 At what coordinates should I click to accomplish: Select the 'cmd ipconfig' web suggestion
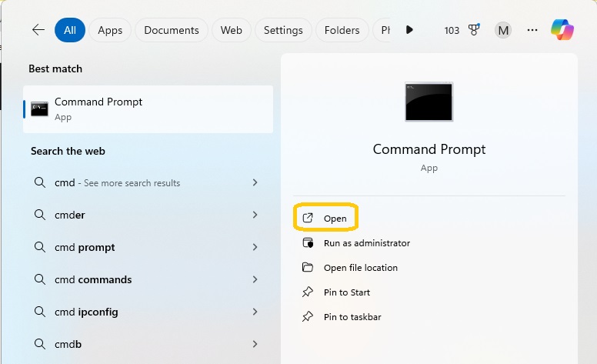click(x=148, y=312)
